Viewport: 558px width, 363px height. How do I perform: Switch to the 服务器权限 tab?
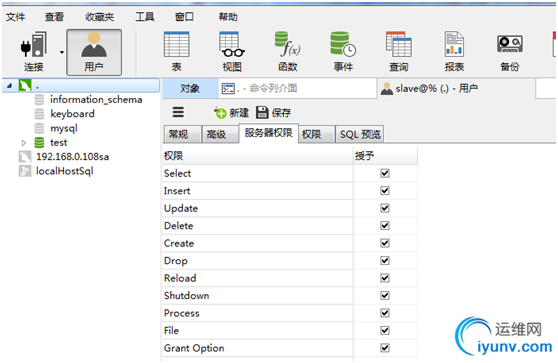[268, 133]
